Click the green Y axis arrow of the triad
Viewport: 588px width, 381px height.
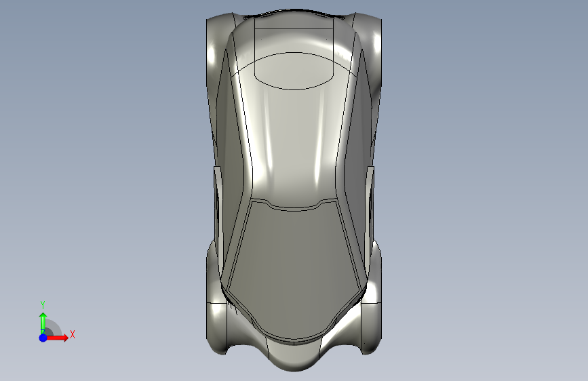point(43,322)
